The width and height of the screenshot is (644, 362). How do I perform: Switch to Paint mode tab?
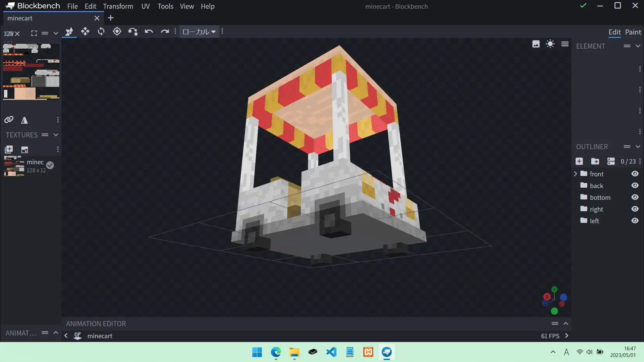coord(633,32)
